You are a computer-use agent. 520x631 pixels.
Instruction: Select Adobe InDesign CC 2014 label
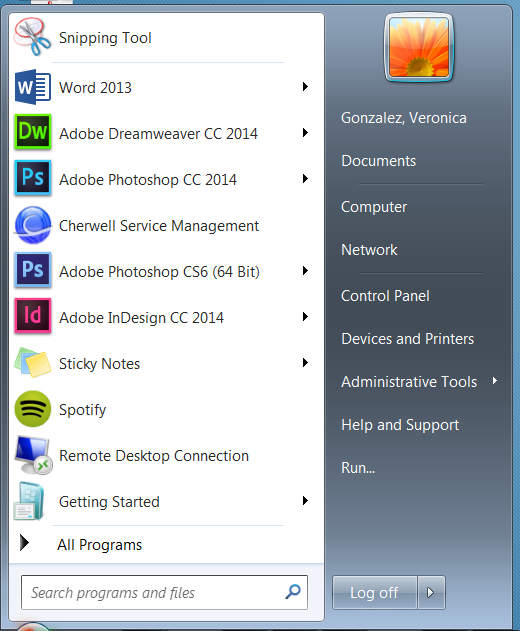click(141, 318)
